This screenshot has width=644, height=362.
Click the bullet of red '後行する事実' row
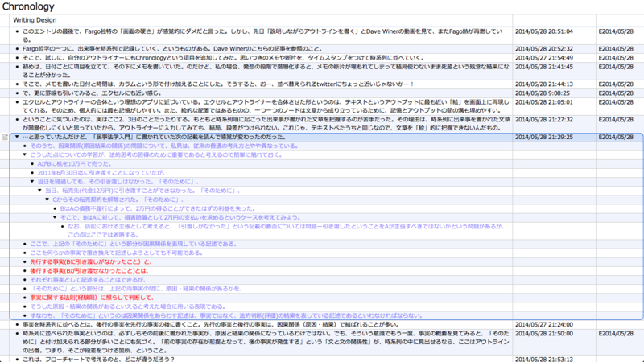[25, 271]
